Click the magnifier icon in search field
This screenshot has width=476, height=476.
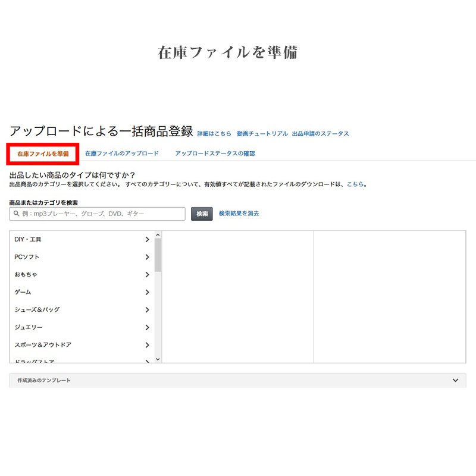(17, 214)
